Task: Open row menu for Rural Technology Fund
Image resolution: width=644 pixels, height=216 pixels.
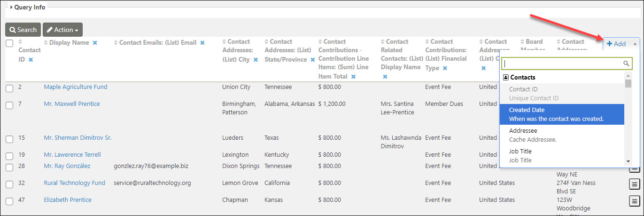Action: (634, 184)
